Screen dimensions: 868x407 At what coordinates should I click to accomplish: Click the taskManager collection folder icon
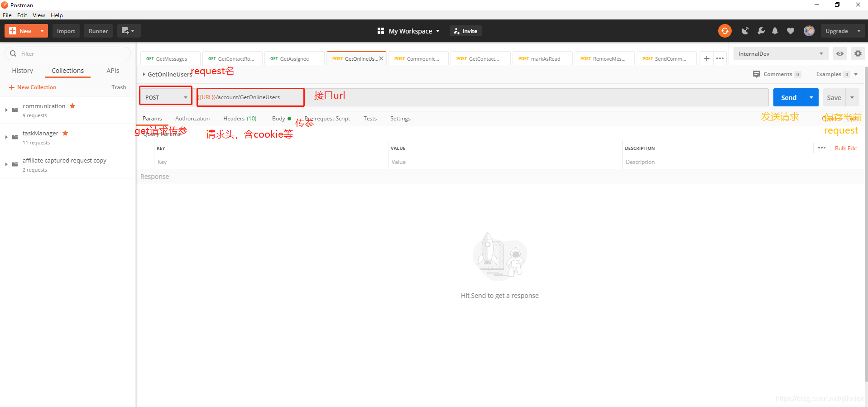point(15,137)
